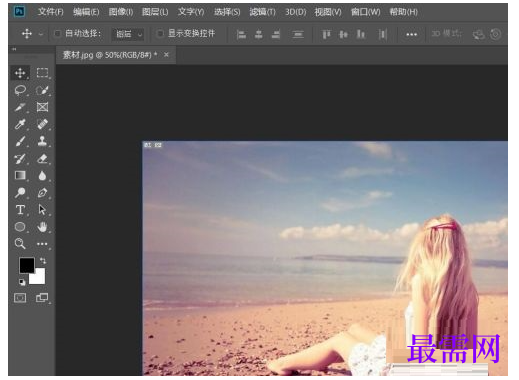Align vertical centers in options bar

point(343,34)
